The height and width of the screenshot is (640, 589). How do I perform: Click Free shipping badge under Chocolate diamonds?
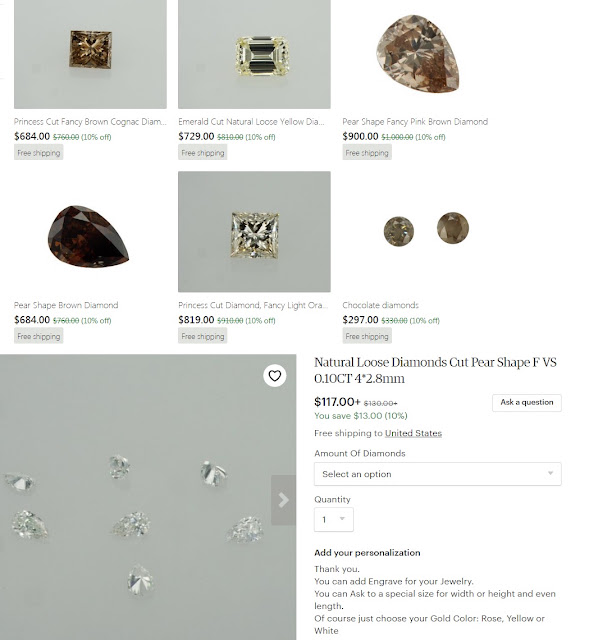coord(367,336)
